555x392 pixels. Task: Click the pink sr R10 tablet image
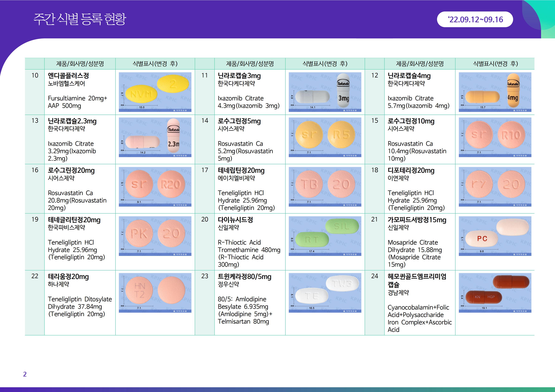click(x=495, y=137)
